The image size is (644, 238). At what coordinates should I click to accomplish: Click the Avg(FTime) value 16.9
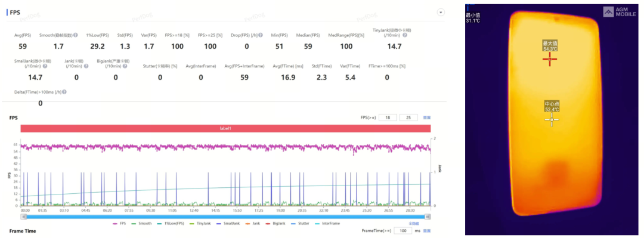(288, 77)
